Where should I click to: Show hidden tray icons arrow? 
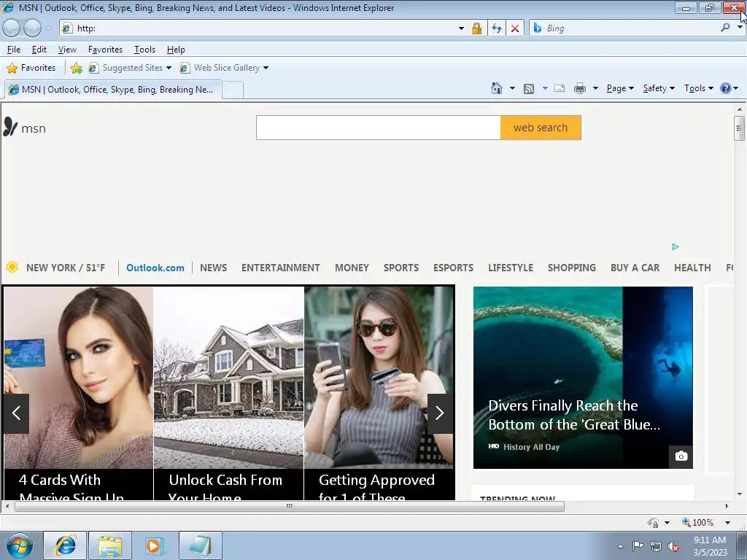(x=620, y=546)
